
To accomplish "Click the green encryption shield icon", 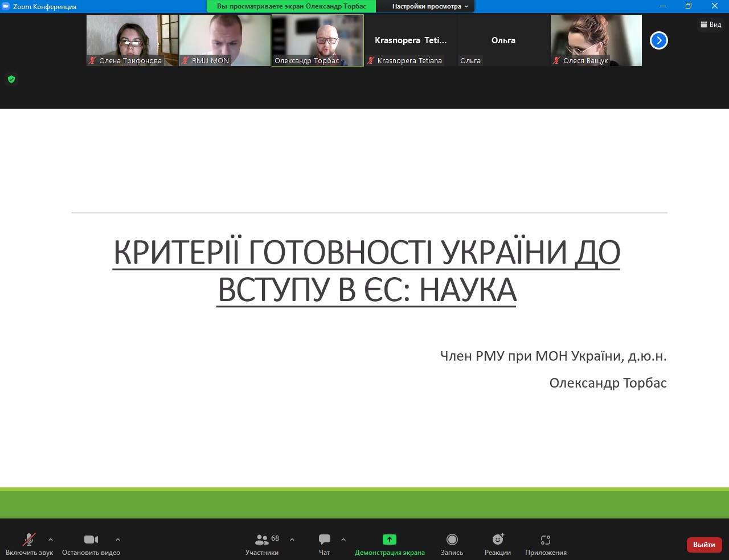I will click(x=11, y=79).
